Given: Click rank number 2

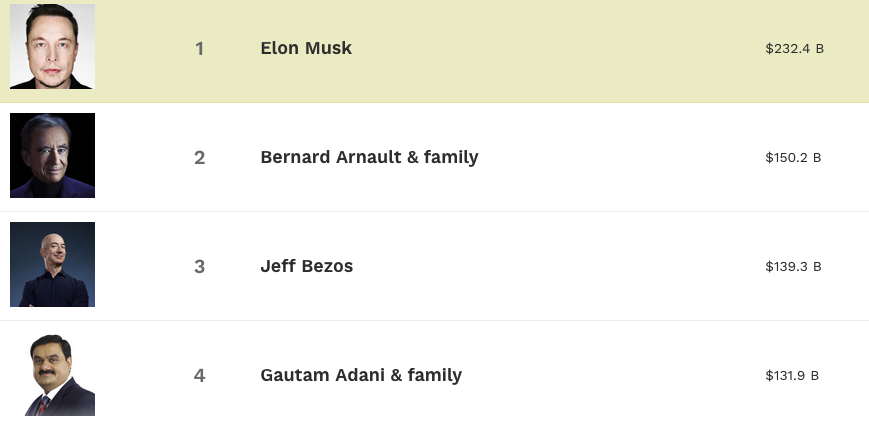Looking at the screenshot, I should pyautogui.click(x=199, y=158).
